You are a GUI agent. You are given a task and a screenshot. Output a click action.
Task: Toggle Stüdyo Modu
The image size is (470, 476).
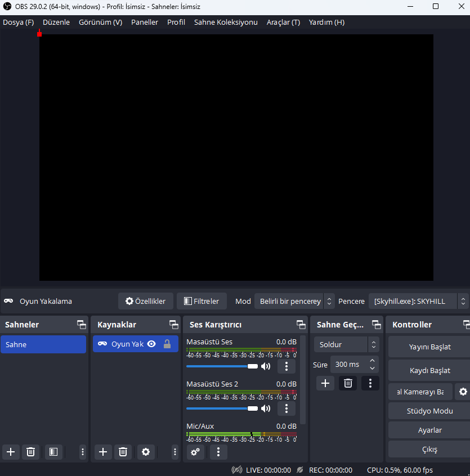coord(429,411)
